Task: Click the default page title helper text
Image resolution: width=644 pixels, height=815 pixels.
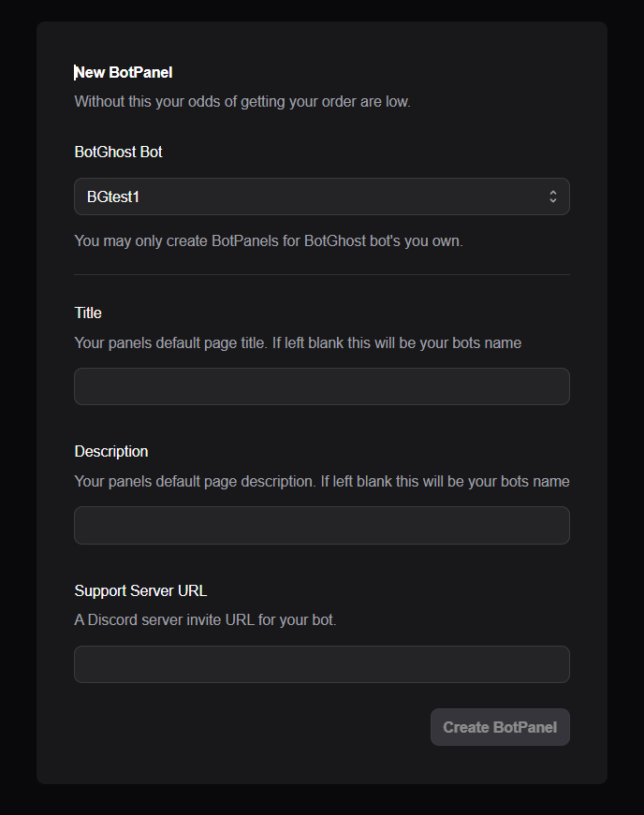Action: [x=298, y=342]
